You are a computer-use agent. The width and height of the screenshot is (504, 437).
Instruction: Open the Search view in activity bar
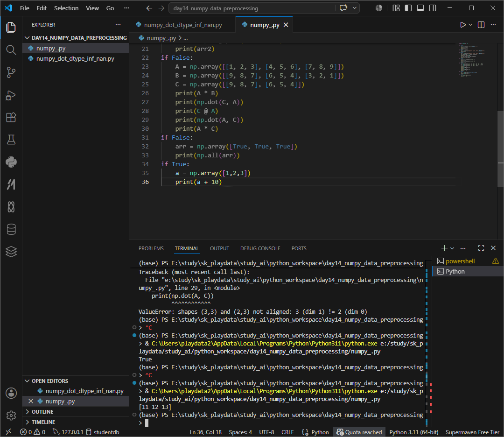click(x=11, y=50)
